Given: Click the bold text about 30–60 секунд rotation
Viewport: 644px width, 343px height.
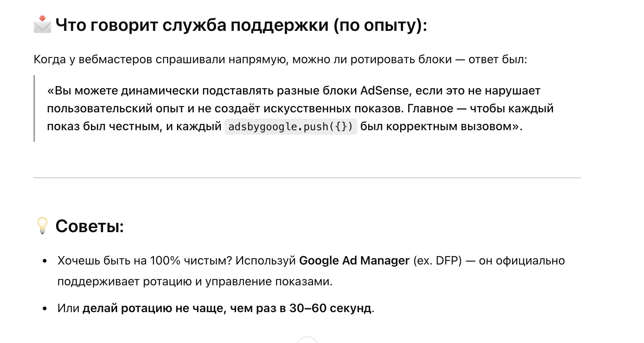Looking at the screenshot, I should pyautogui.click(x=227, y=308).
